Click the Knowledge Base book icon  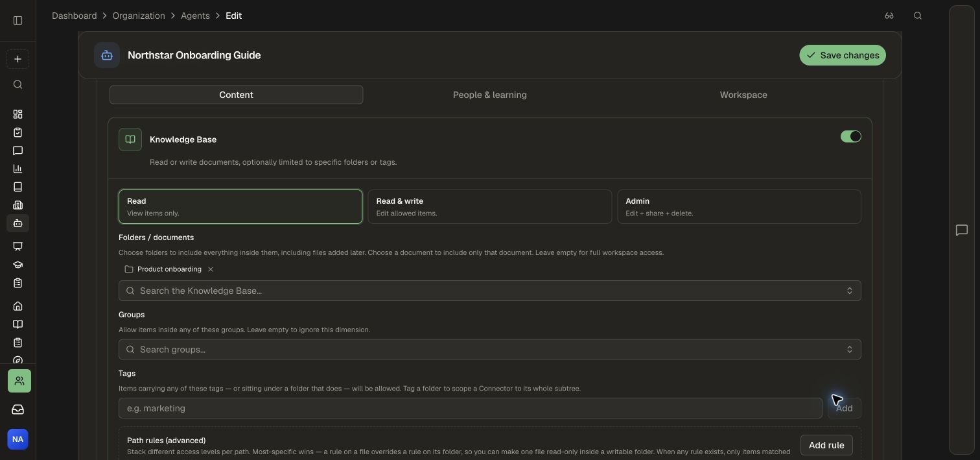click(x=130, y=139)
